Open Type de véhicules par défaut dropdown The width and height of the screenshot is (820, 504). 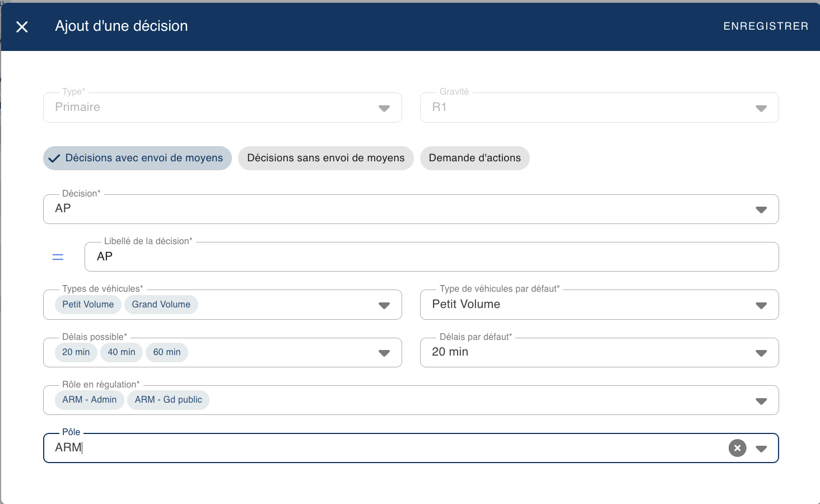click(x=761, y=305)
